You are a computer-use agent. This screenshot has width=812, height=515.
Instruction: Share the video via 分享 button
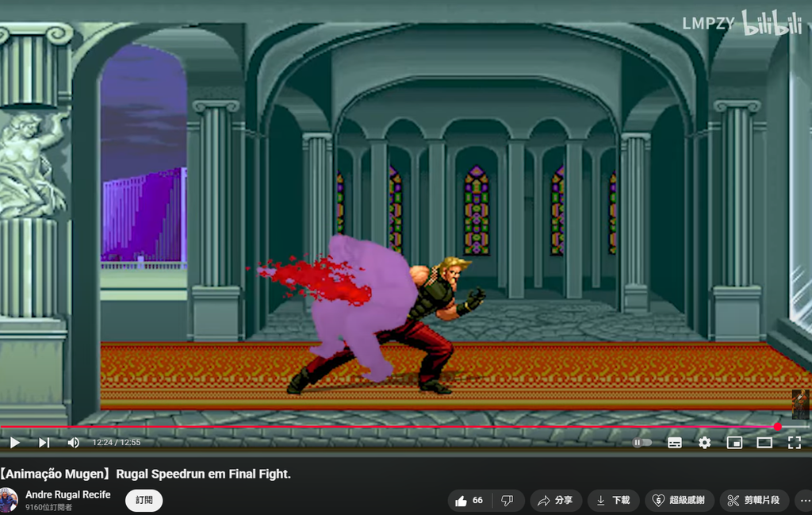point(555,501)
